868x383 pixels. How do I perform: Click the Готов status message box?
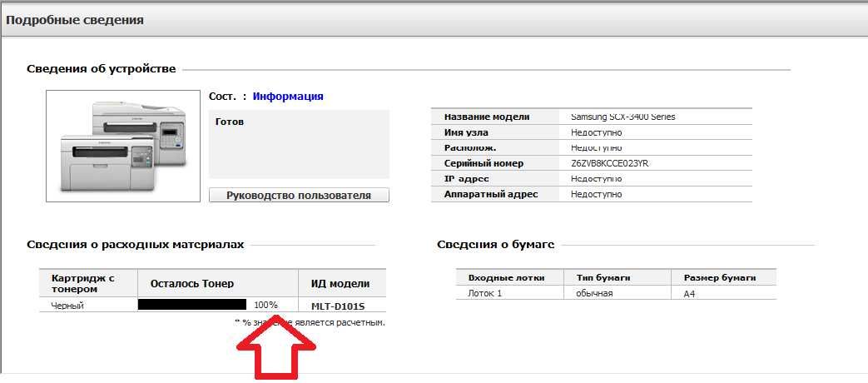(299, 144)
